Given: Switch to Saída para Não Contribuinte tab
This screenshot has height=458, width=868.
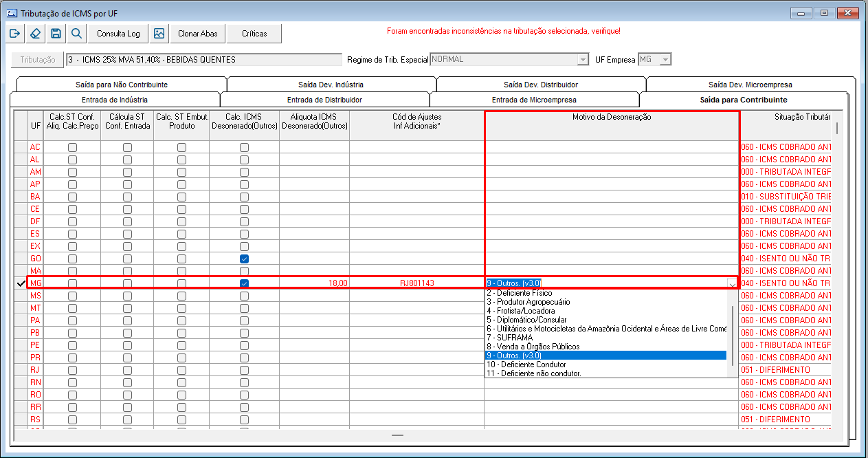Looking at the screenshot, I should tap(122, 85).
